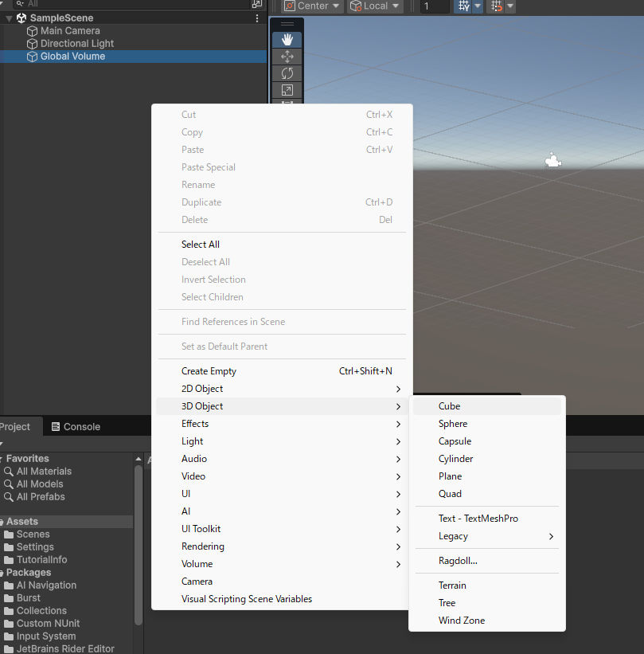
Task: Click the SampleScene three-dot options icon
Action: click(x=256, y=18)
